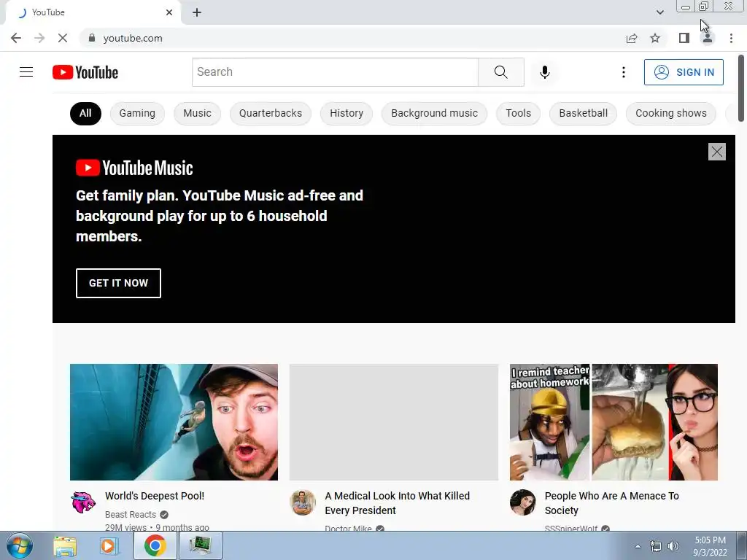This screenshot has width=747, height=560.
Task: Focus the YouTube Search field
Action: pos(335,72)
